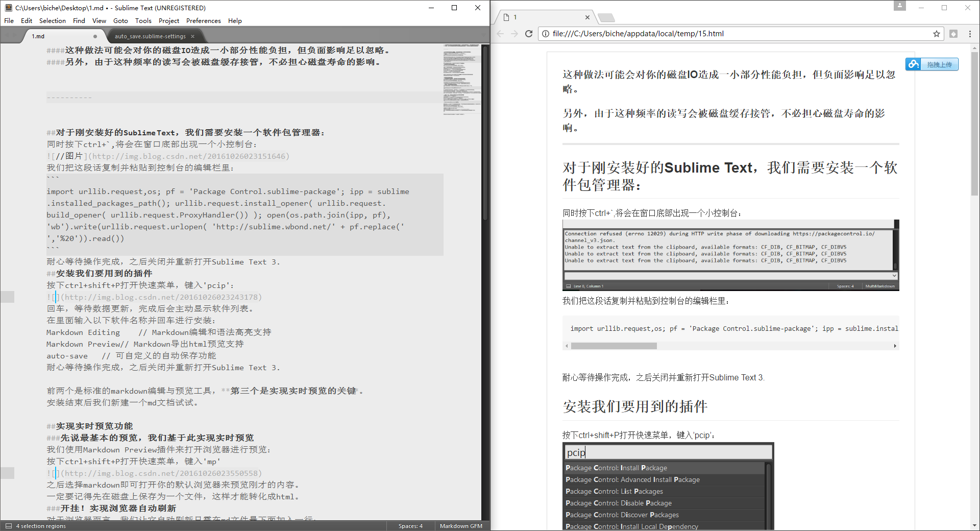Open the Goto menu

(120, 21)
